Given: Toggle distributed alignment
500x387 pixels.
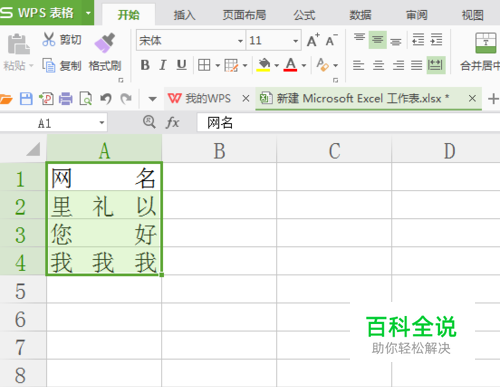Looking at the screenshot, I should pos(436,65).
